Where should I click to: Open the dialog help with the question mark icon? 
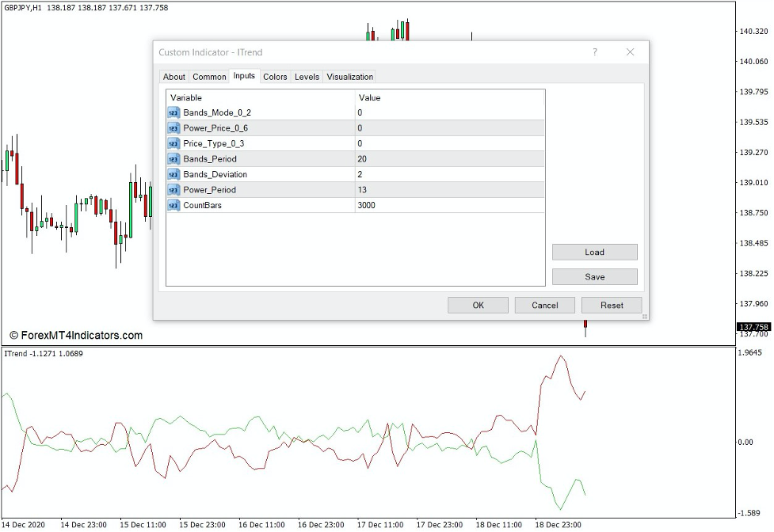(x=594, y=51)
